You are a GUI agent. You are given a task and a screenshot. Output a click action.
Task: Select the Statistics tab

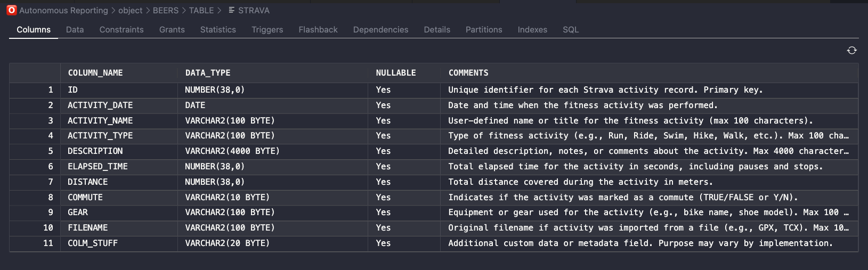pyautogui.click(x=218, y=30)
